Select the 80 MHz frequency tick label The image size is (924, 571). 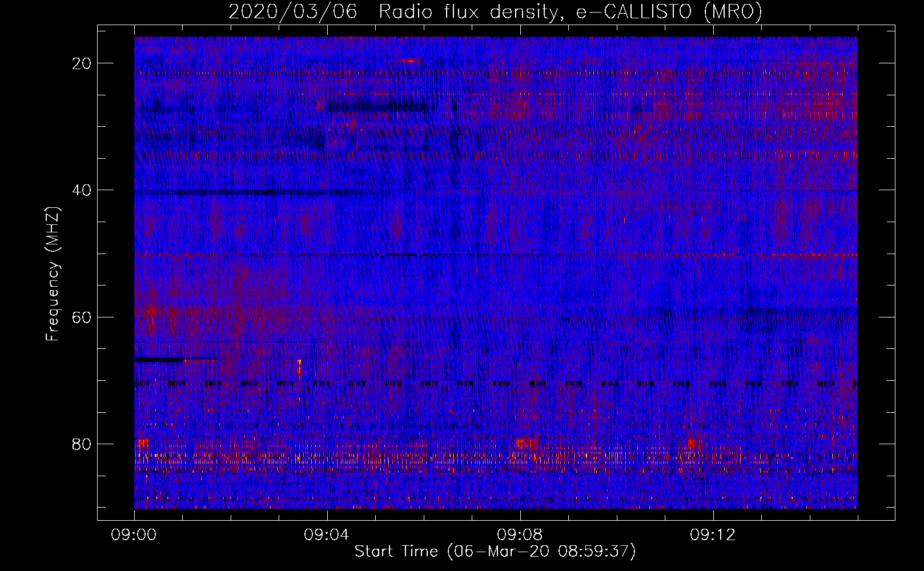82,444
